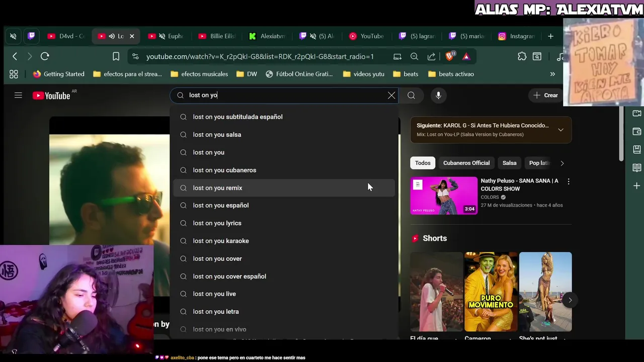Open the Brave Talk camera icon in sidebar
The width and height of the screenshot is (644, 362).
(x=636, y=113)
